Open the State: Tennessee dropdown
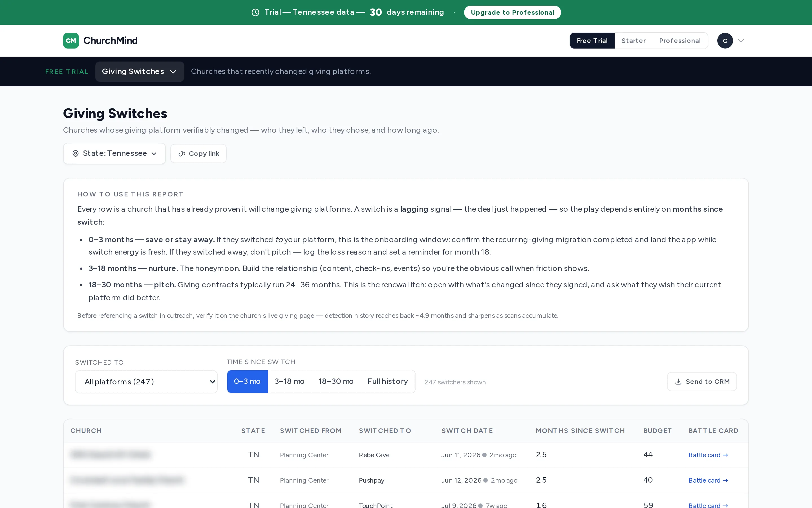 point(114,154)
